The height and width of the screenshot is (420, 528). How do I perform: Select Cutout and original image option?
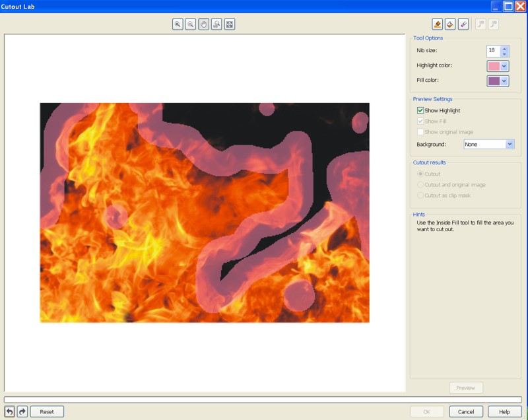[x=420, y=184]
